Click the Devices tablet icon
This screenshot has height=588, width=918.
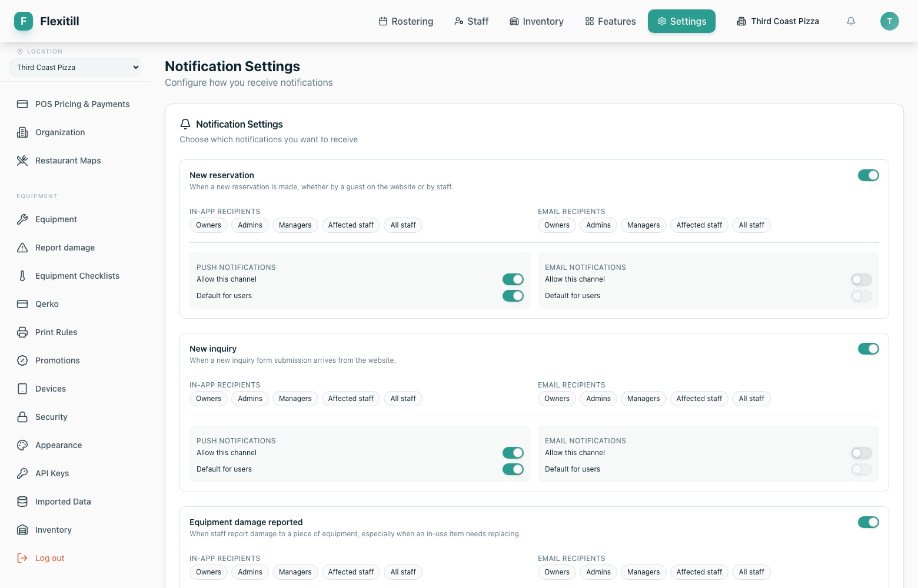(22, 389)
